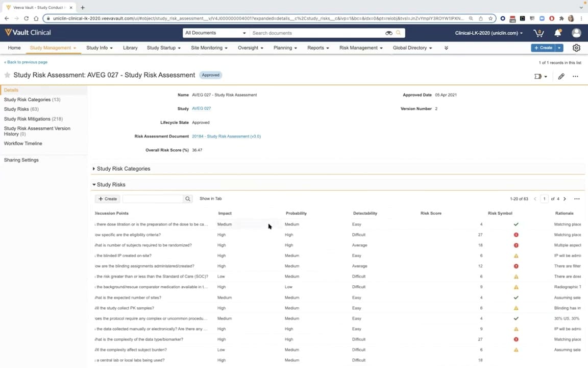Click the Study Risks search magnifier button

(187, 199)
